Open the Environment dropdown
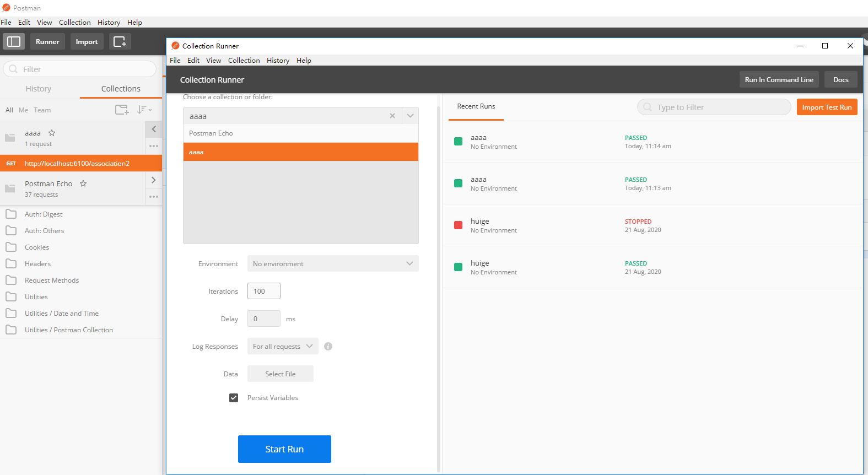This screenshot has height=475, width=868. (x=333, y=263)
